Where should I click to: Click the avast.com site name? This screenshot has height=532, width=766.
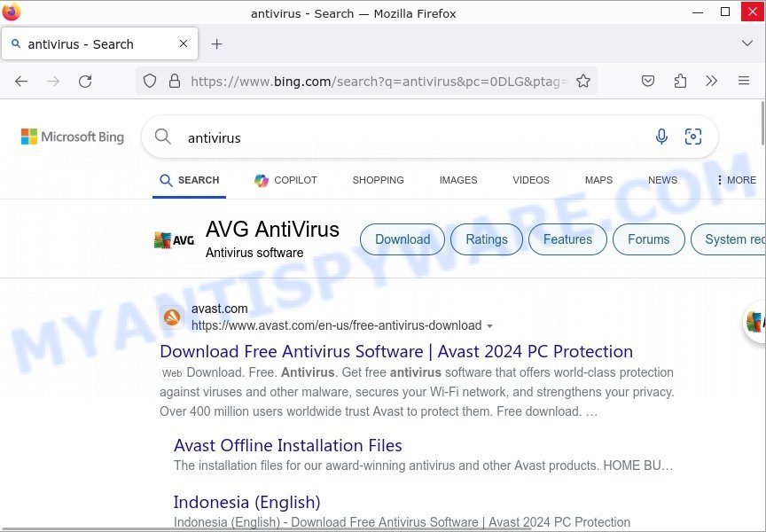pos(219,309)
